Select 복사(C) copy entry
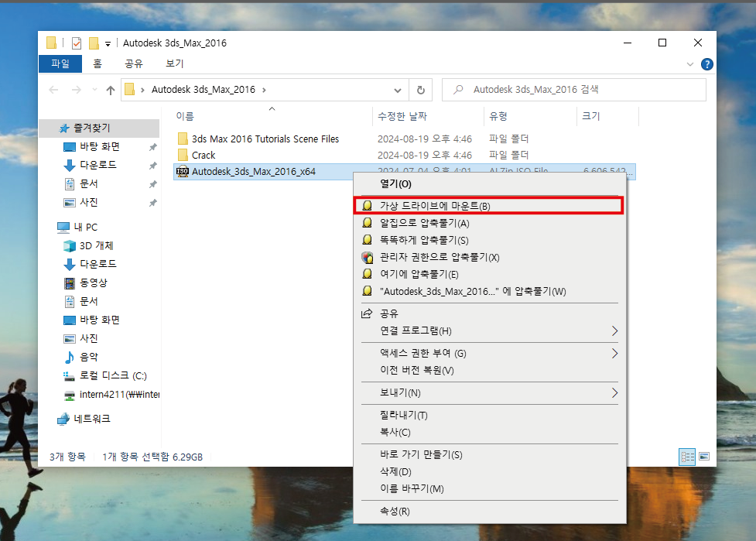The height and width of the screenshot is (541, 756). click(489, 433)
